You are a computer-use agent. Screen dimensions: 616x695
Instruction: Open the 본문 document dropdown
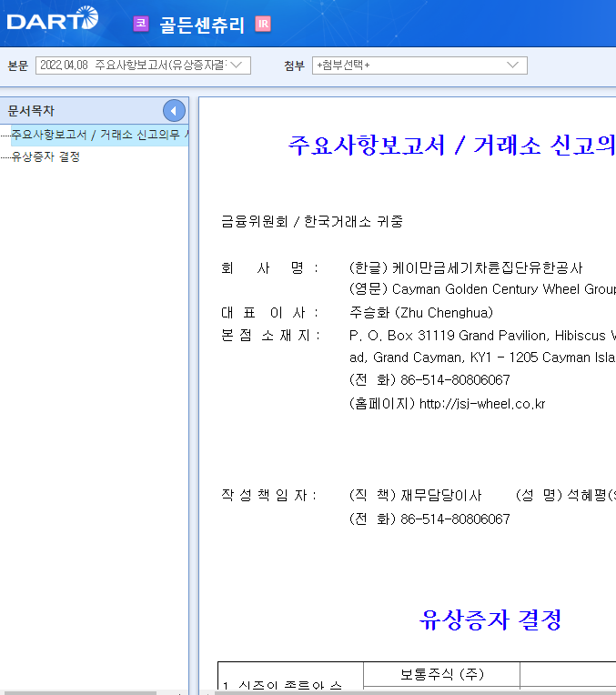pyautogui.click(x=143, y=65)
